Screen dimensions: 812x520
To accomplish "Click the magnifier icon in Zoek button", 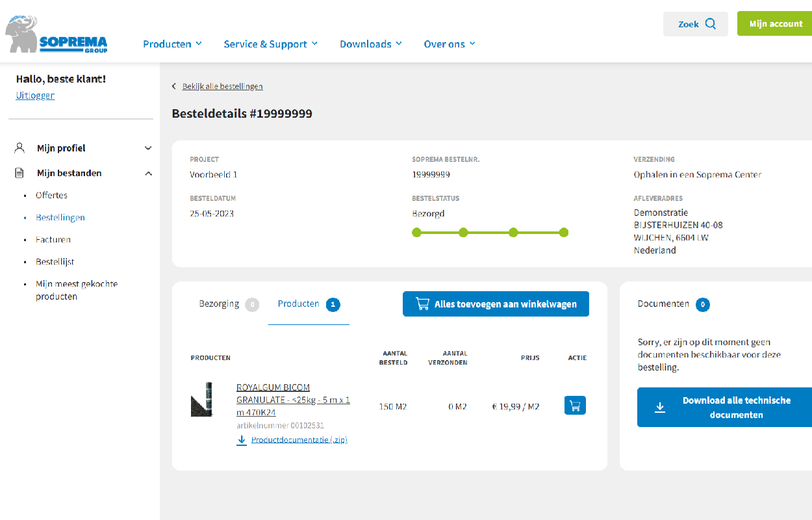I will [710, 24].
